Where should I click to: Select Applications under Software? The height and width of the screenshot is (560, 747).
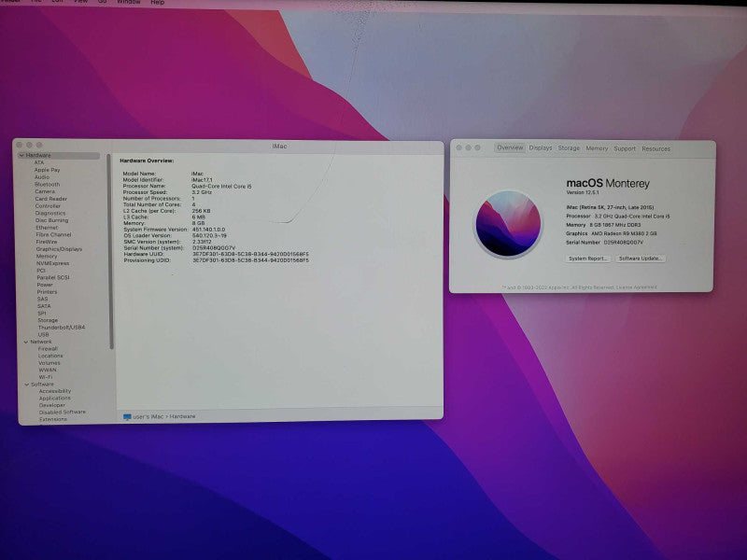55,399
